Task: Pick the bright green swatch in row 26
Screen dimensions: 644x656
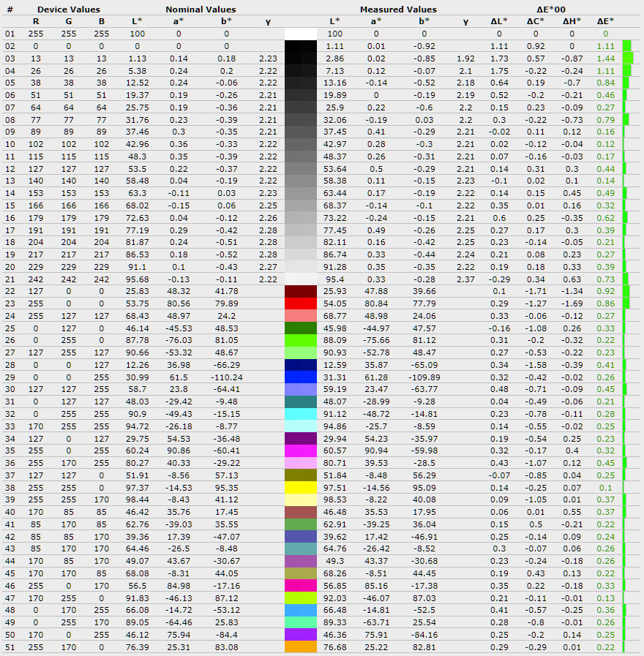Action: click(x=300, y=339)
